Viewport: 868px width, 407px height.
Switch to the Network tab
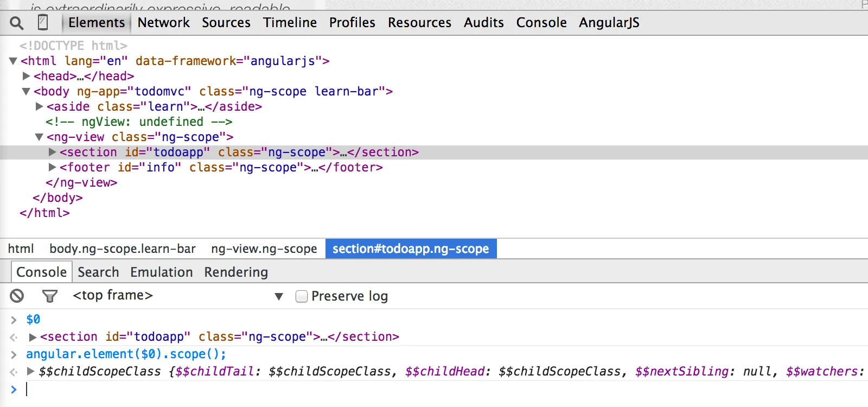[x=163, y=23]
